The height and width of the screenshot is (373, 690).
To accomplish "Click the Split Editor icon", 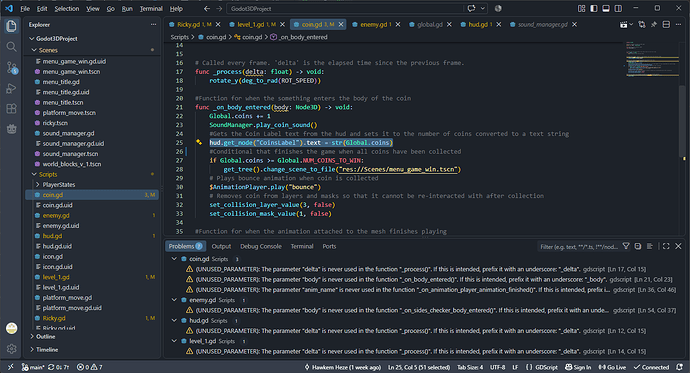I will [x=666, y=25].
